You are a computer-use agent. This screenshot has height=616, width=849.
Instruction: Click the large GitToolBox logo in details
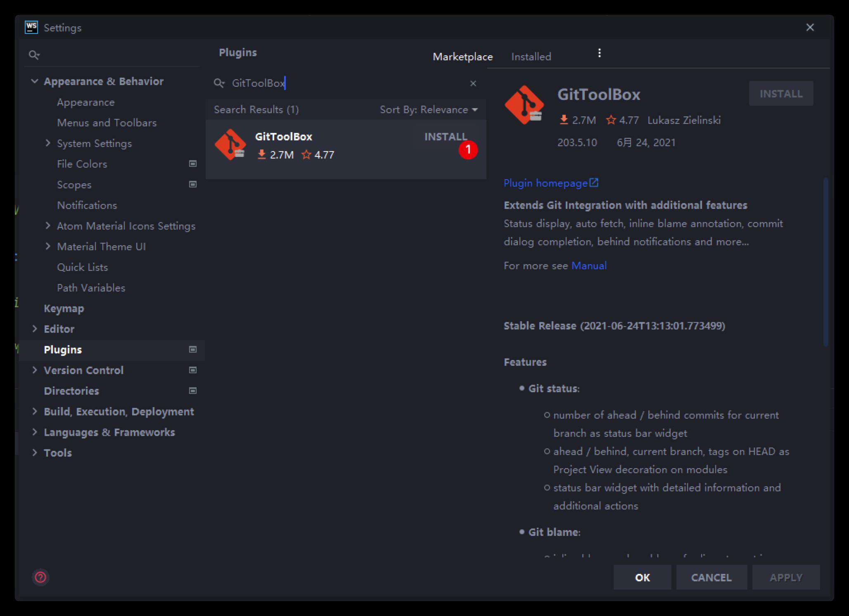(x=524, y=105)
